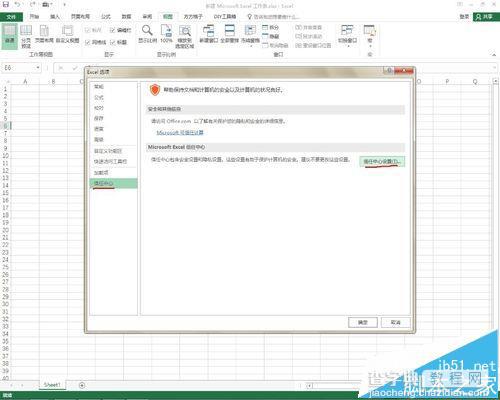
Task: Switch to the 公式 Formulas ribbon tab
Action: pos(106,17)
